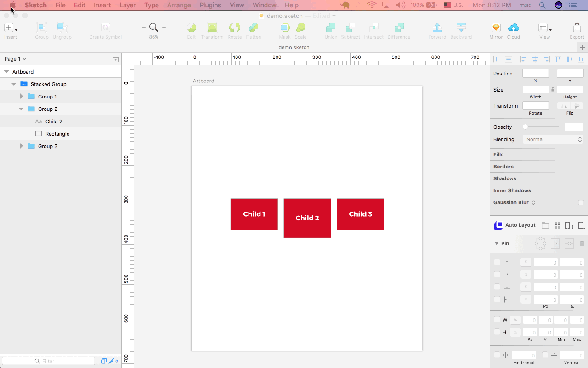588x368 pixels.
Task: Click the Child 2 red rectangle on canvas
Action: (307, 218)
